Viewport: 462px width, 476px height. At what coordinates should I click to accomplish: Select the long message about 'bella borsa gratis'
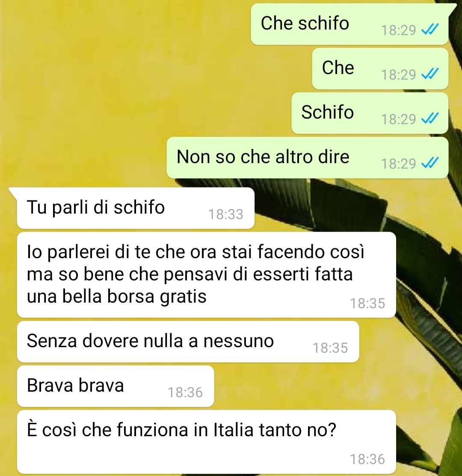point(207,275)
